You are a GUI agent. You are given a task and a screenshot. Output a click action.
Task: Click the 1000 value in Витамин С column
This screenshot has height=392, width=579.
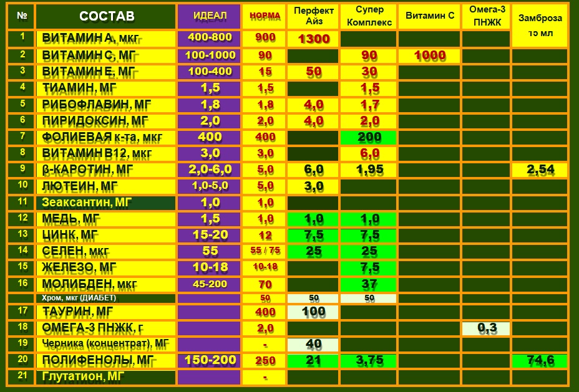click(x=429, y=55)
